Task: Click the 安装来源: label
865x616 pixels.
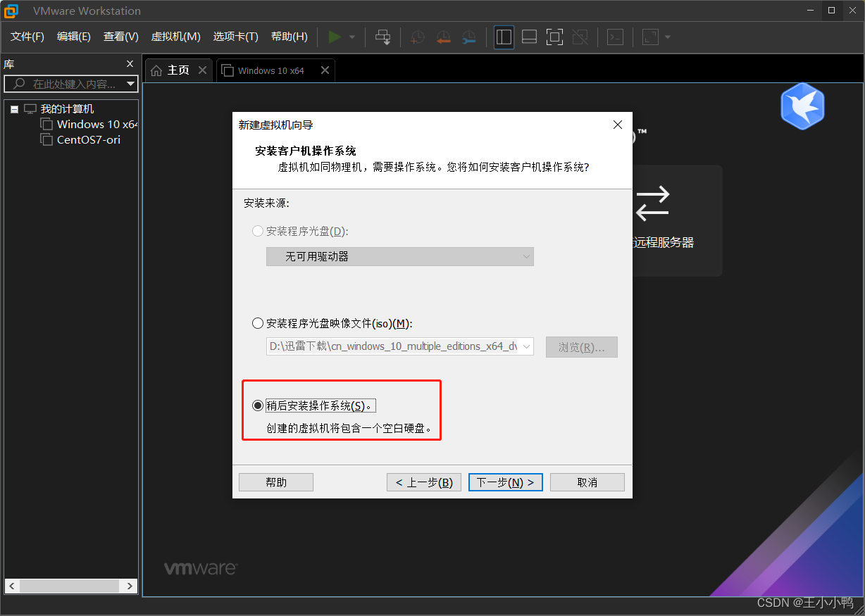Action: [x=267, y=203]
